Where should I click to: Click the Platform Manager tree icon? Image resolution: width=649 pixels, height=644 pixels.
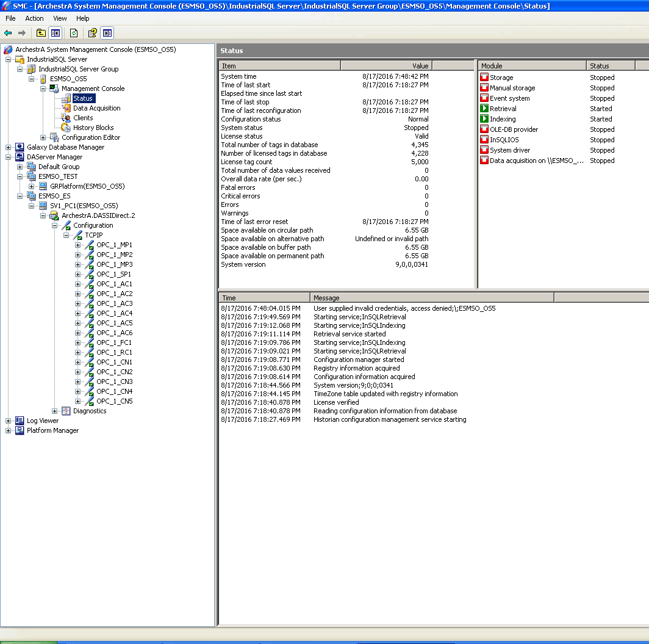tap(20, 430)
